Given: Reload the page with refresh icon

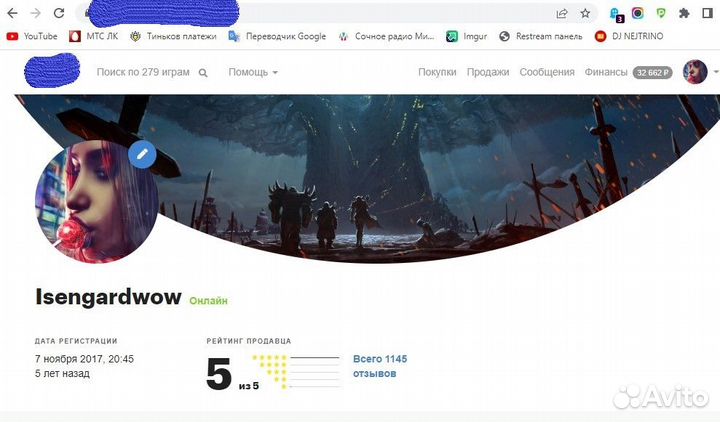Looking at the screenshot, I should tap(59, 13).
